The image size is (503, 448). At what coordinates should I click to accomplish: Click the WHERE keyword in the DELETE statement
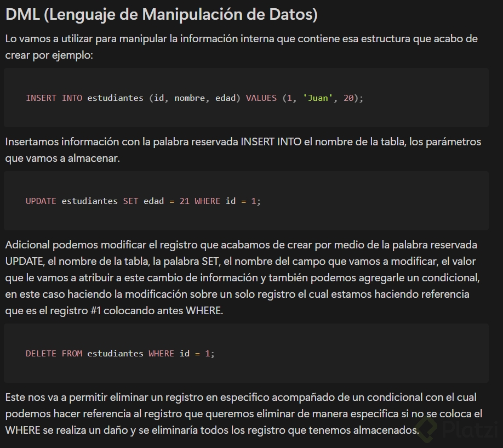(x=161, y=354)
